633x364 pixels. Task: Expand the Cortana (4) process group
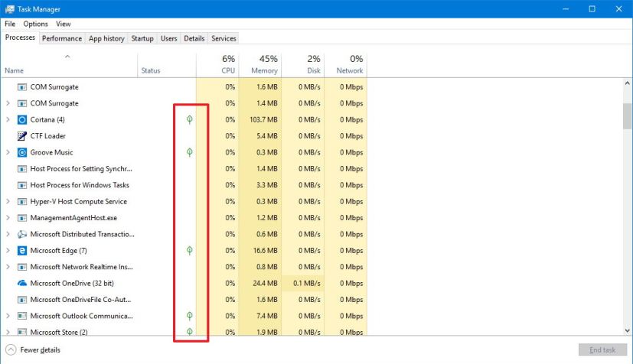click(8, 120)
